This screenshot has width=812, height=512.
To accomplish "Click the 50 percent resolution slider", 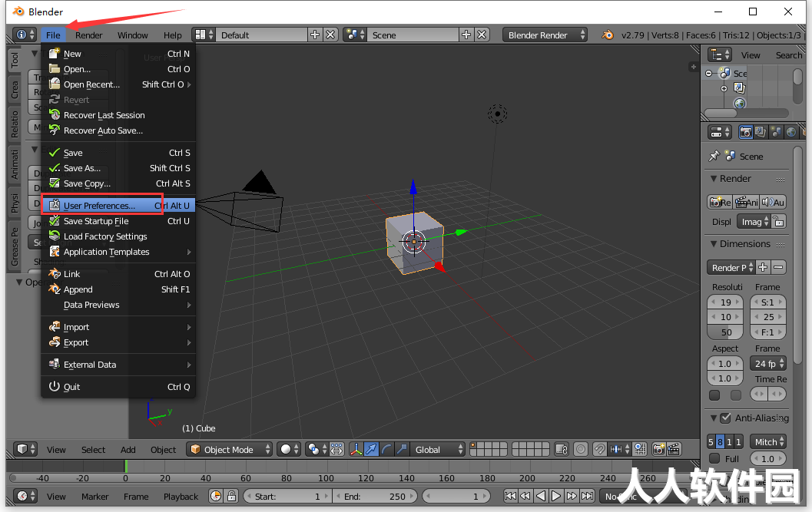I will pyautogui.click(x=725, y=332).
